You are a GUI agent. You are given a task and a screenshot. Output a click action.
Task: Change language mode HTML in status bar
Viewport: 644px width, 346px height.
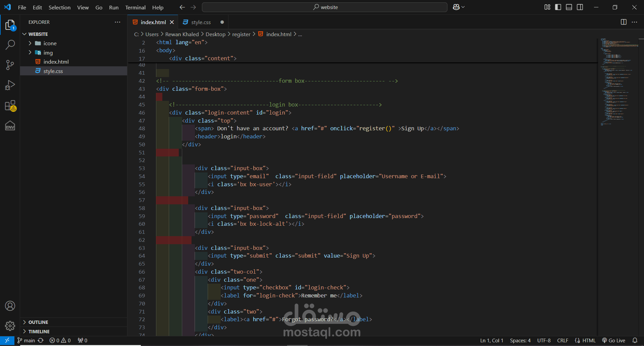click(x=589, y=340)
